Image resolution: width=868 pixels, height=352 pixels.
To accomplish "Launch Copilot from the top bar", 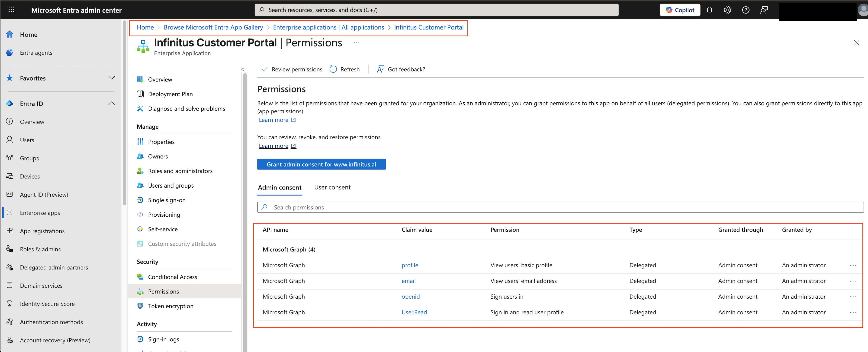I will [x=680, y=10].
